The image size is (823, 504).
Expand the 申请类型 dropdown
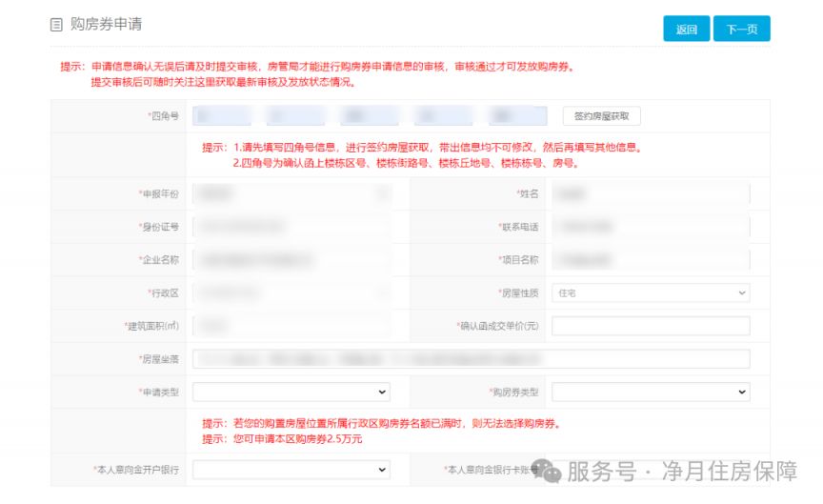tap(291, 392)
